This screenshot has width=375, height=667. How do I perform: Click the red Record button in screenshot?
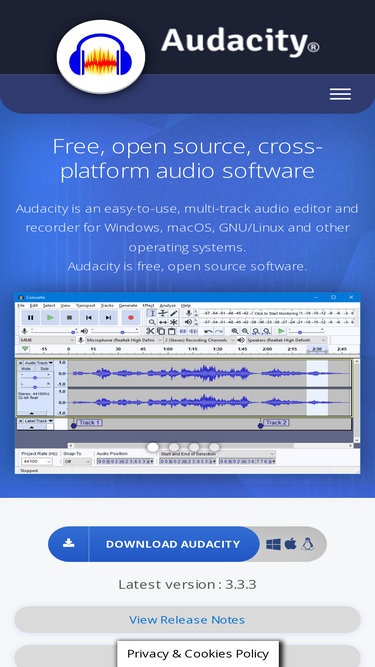[131, 317]
